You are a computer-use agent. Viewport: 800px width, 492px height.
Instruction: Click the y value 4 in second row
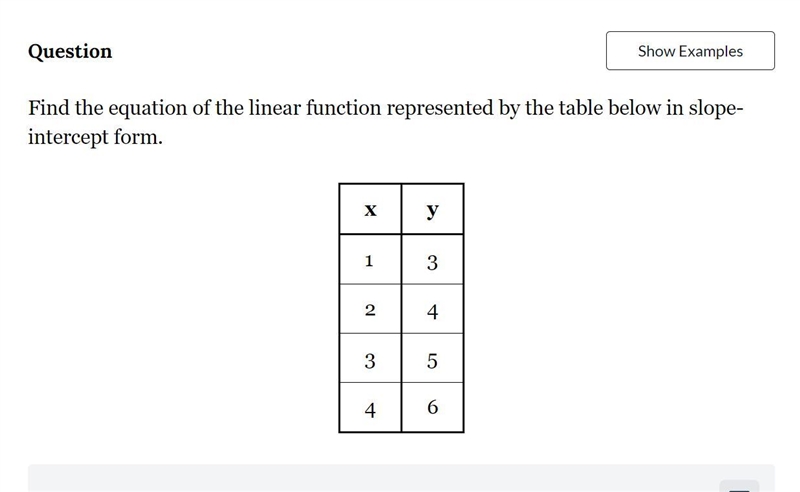433,309
